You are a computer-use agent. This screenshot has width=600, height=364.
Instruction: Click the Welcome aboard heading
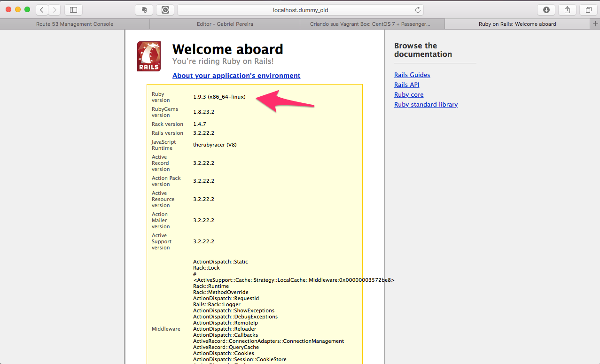click(228, 49)
